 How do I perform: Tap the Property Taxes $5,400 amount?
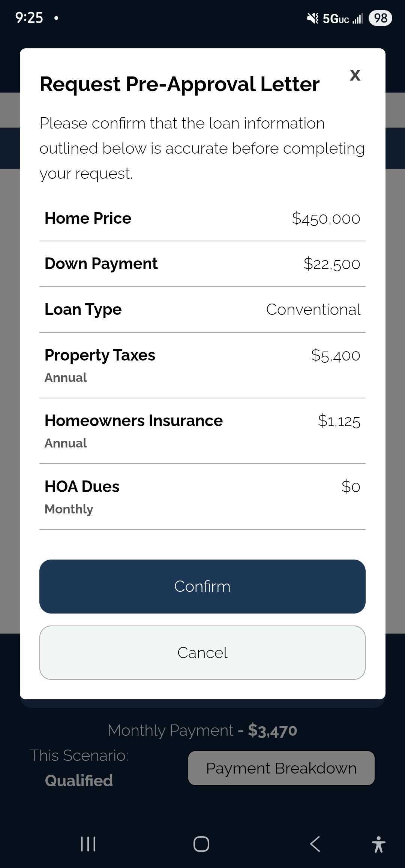pos(335,355)
